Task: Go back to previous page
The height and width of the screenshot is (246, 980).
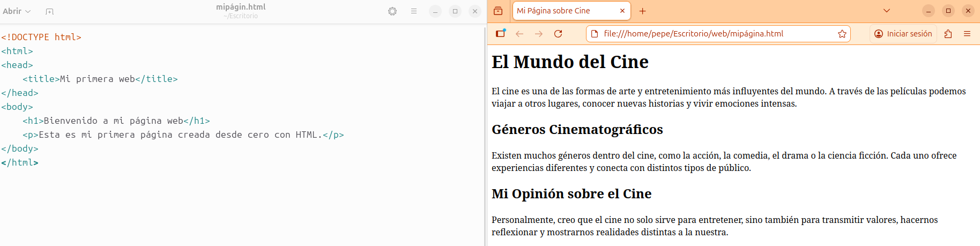Action: [x=519, y=34]
